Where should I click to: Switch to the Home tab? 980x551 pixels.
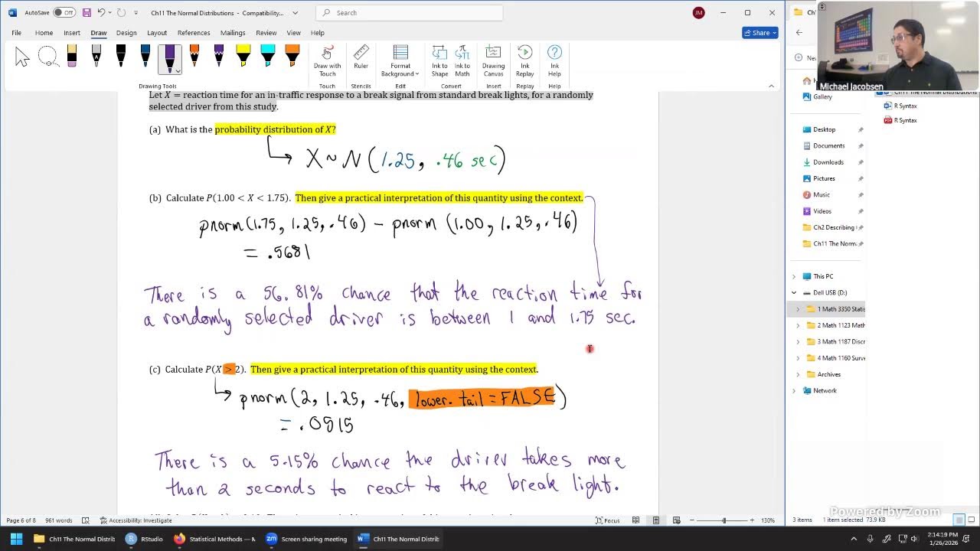pos(44,33)
